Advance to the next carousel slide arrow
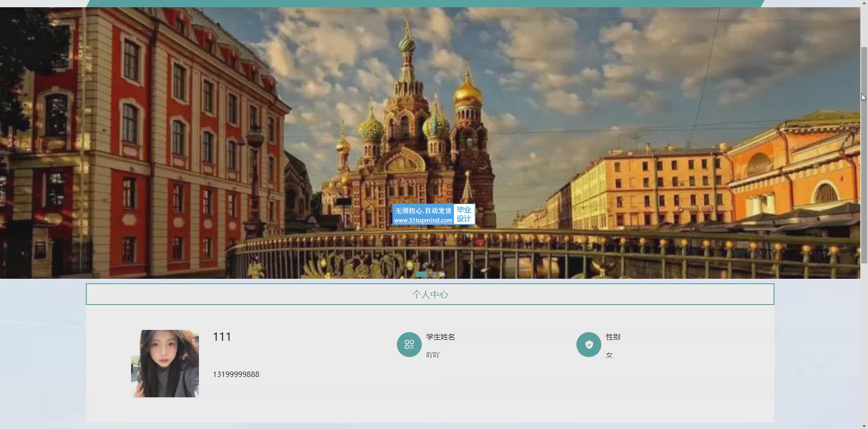This screenshot has height=429, width=868. [x=844, y=143]
